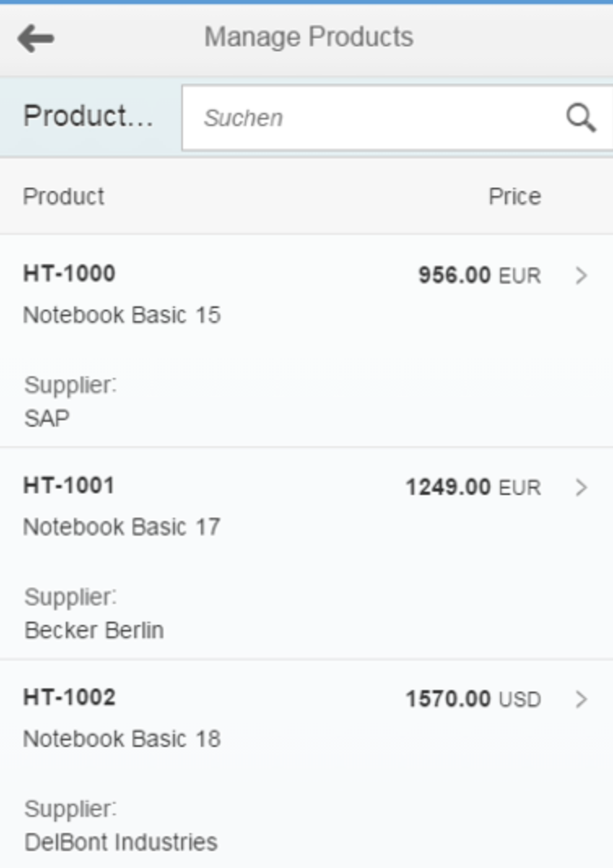The height and width of the screenshot is (868, 613).
Task: Click the Price column header
Action: coord(515,197)
